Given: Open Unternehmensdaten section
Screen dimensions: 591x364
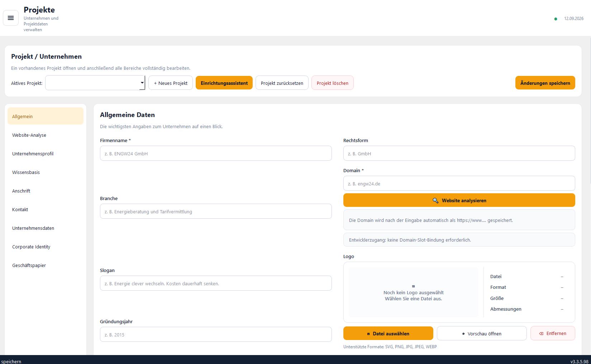Looking at the screenshot, I should (x=46, y=228).
